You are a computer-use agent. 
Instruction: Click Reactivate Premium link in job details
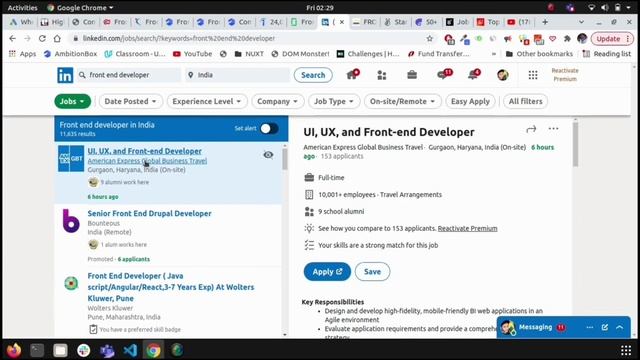tap(467, 229)
